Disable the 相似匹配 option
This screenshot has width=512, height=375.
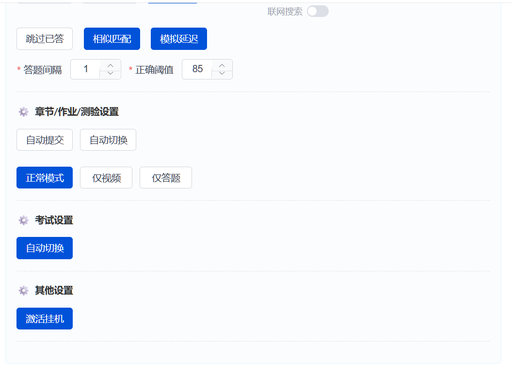pos(112,39)
